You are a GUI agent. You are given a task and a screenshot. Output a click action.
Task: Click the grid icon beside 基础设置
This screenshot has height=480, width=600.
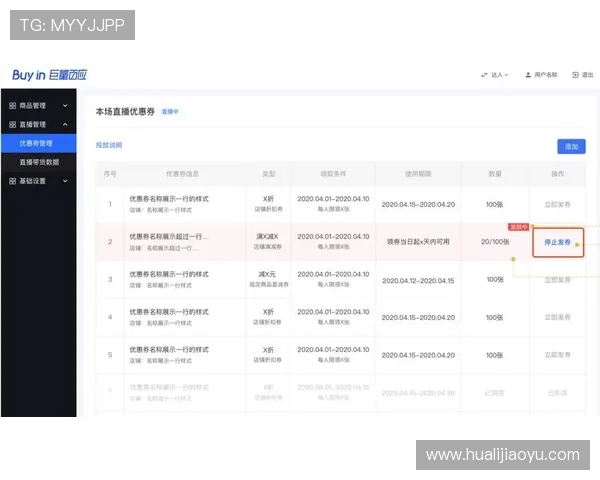(x=13, y=181)
